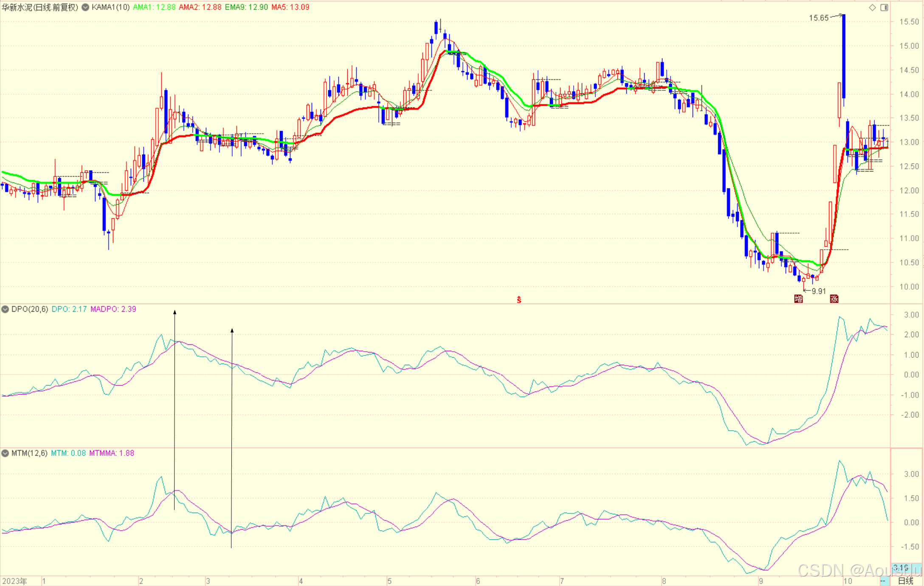Click the 日线 period button at bottom right

point(905,581)
